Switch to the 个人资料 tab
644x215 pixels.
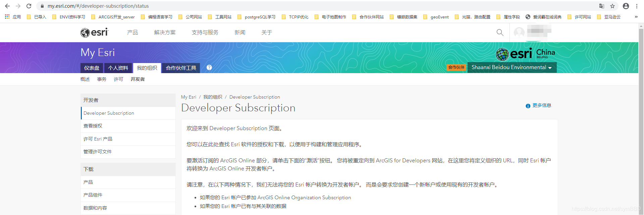[118, 68]
